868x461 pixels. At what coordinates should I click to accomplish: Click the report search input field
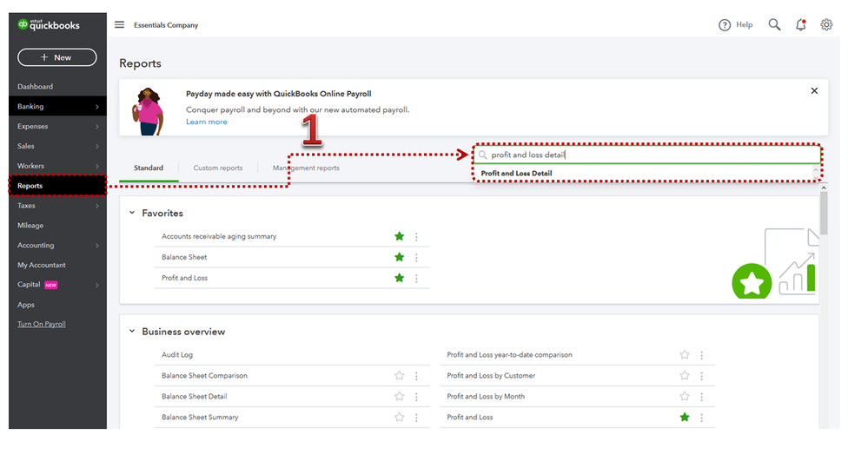646,155
